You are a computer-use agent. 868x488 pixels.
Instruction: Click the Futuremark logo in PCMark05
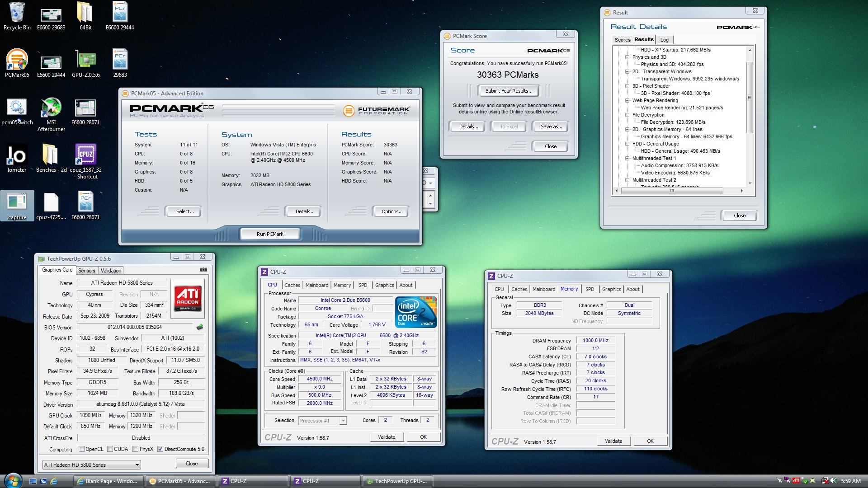[x=377, y=110]
